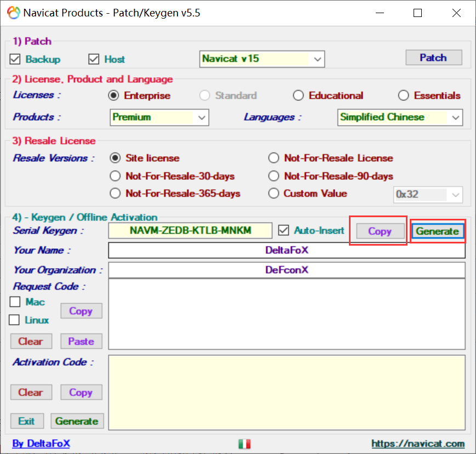Copy the Activation Code

coord(81,392)
